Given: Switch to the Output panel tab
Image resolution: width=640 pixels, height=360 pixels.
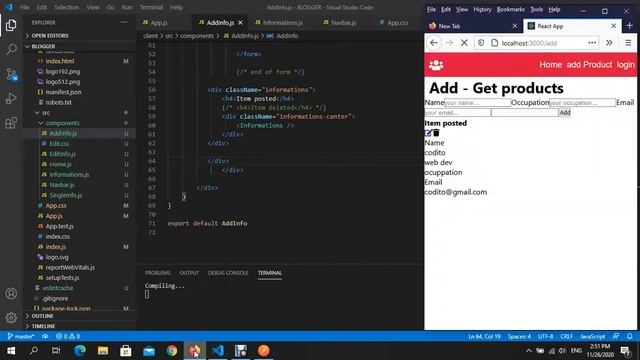Looking at the screenshot, I should pyautogui.click(x=189, y=273).
